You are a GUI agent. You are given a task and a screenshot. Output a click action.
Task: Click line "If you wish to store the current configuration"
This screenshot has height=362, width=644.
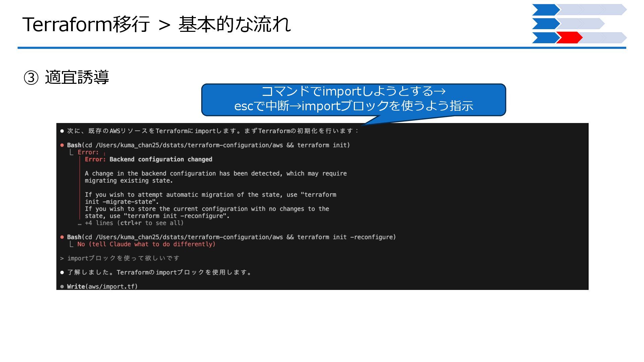207,209
